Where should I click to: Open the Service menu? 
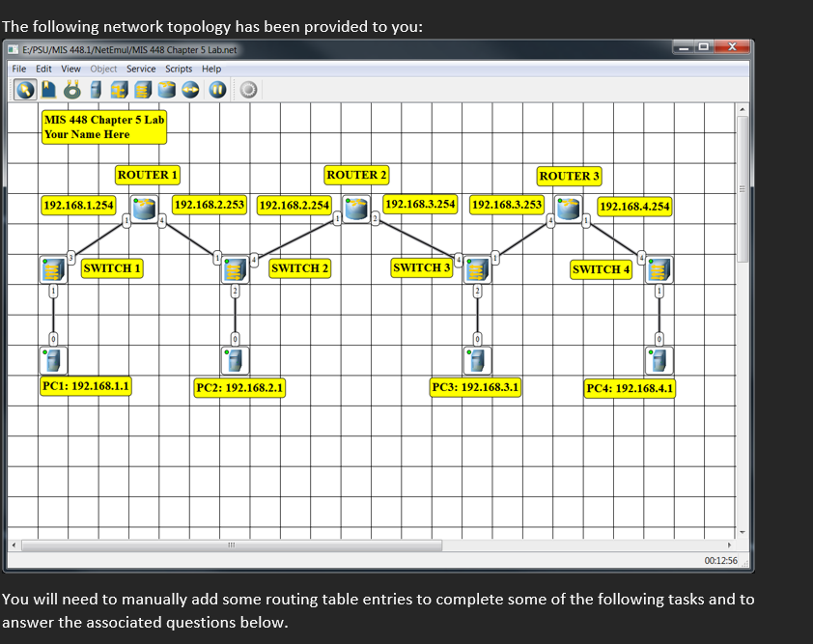click(141, 69)
